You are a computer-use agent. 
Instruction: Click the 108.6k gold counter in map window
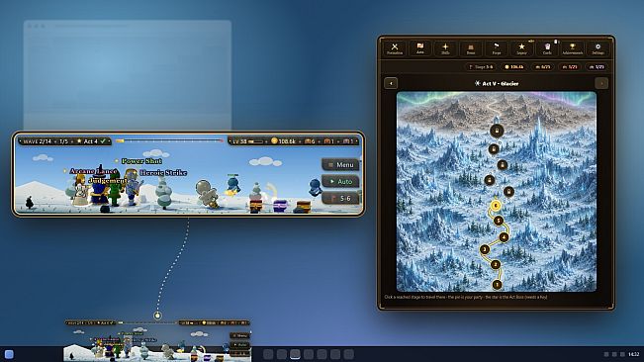514,67
